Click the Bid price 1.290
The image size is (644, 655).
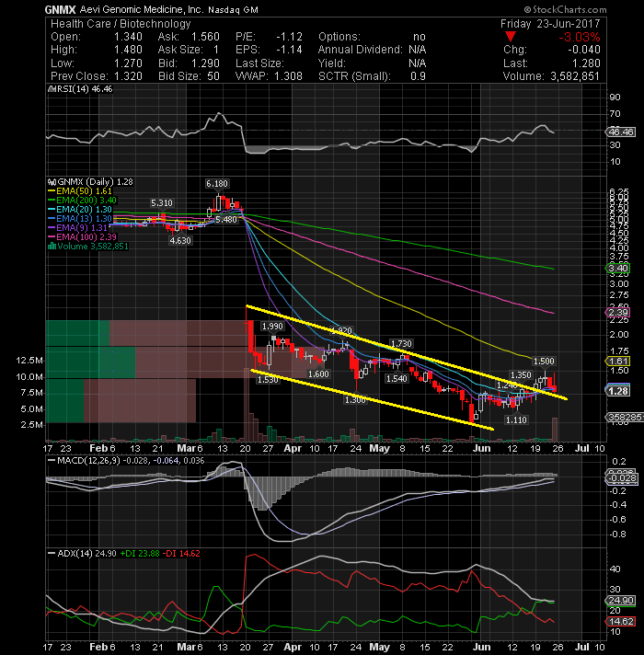click(205, 63)
